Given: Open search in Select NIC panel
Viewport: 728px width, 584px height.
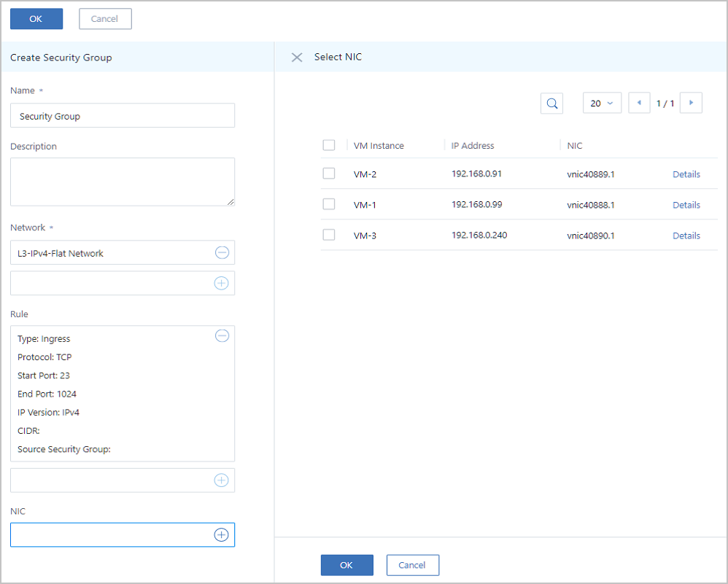Looking at the screenshot, I should point(552,103).
